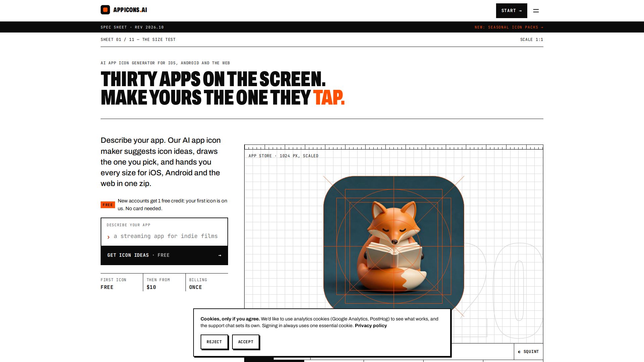Click the orange FREE badge
The width and height of the screenshot is (644, 362).
[108, 205]
